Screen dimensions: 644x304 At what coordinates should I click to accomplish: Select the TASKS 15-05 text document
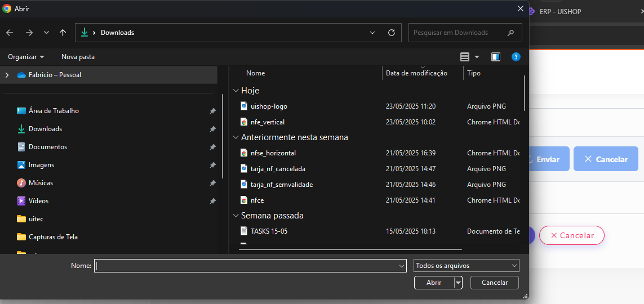click(x=269, y=231)
